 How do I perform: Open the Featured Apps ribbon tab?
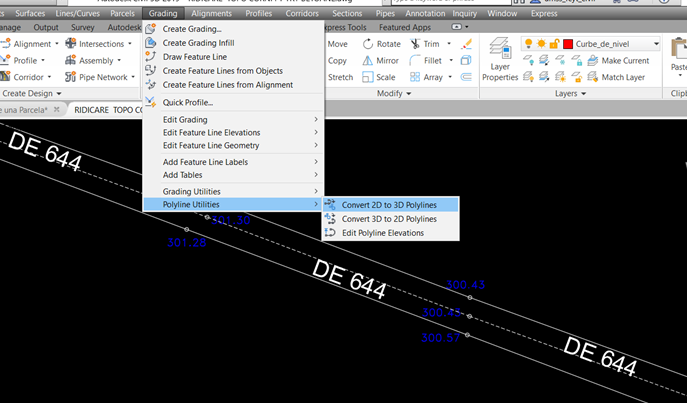point(405,27)
